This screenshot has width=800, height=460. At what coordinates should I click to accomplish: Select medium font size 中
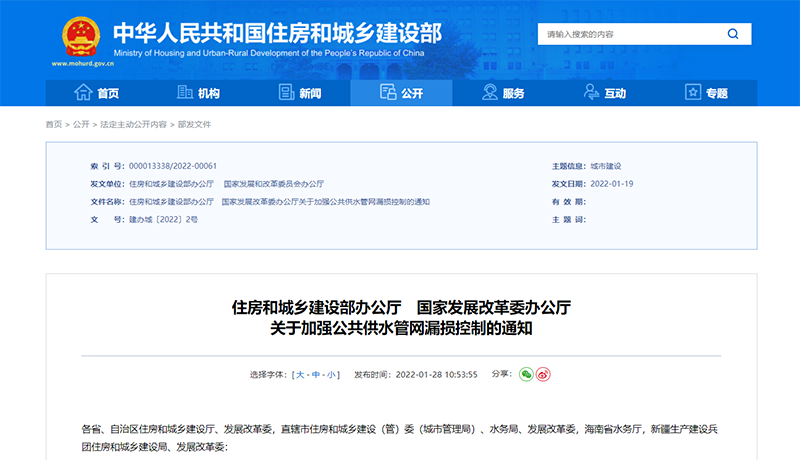pyautogui.click(x=316, y=374)
